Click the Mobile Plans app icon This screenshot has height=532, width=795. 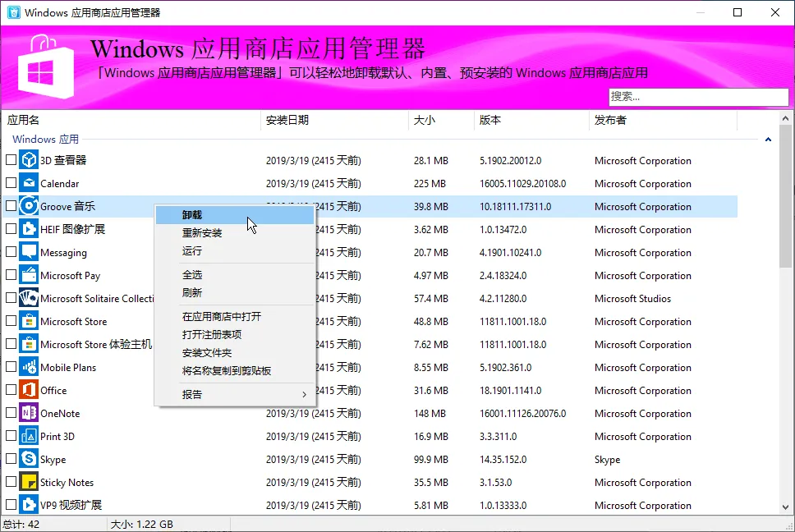click(x=29, y=367)
